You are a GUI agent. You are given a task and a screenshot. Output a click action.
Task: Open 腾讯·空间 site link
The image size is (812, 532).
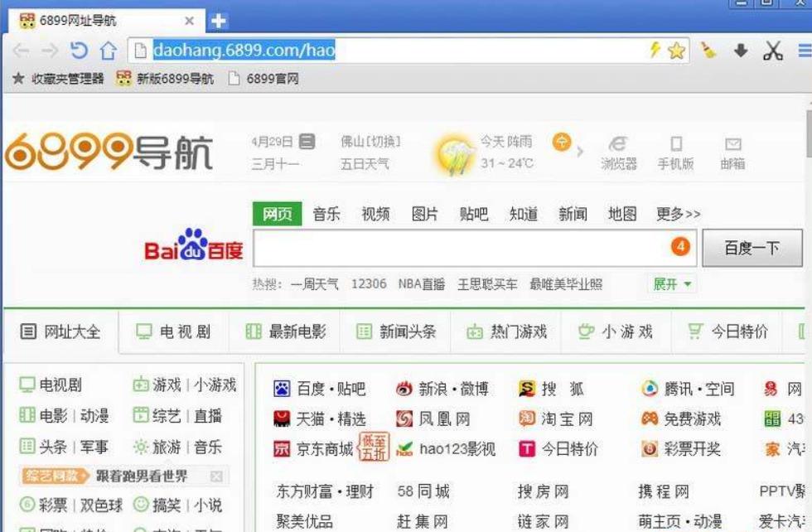(x=687, y=389)
